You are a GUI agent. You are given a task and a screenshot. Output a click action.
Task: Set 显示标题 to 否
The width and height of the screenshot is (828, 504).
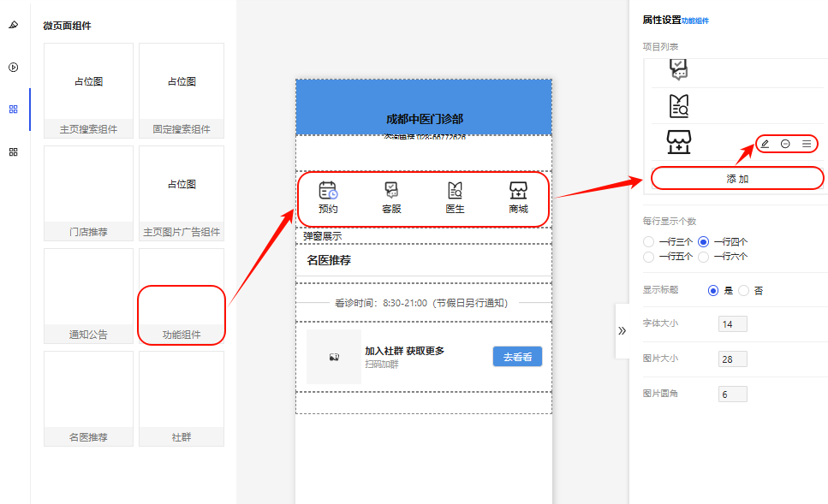point(743,290)
